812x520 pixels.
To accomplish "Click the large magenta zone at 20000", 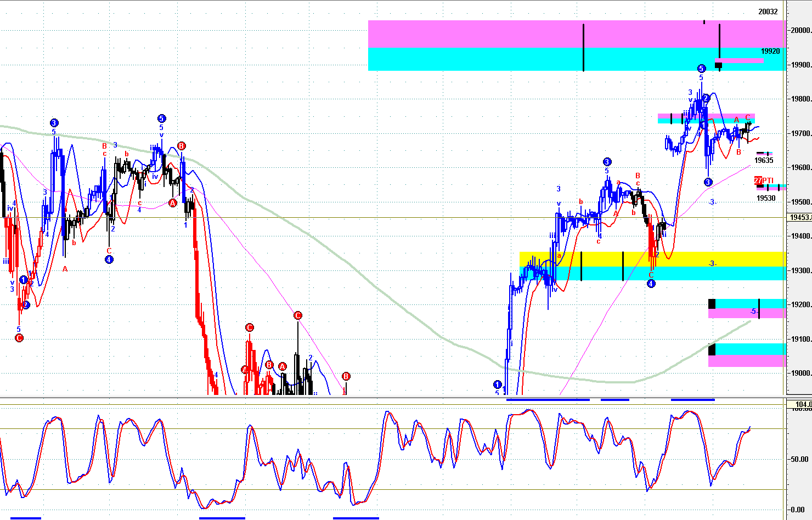I will pos(577,34).
